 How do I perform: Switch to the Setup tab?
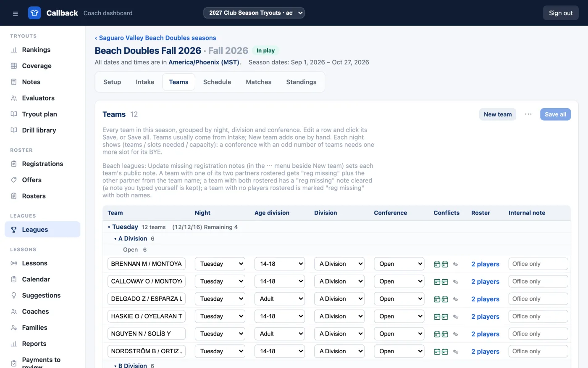click(x=112, y=82)
